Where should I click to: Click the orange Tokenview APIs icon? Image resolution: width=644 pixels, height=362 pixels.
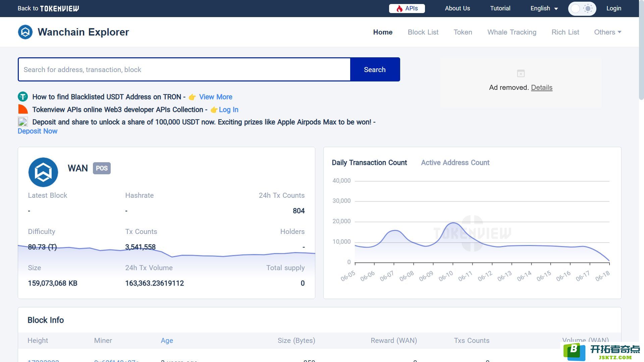(x=22, y=109)
